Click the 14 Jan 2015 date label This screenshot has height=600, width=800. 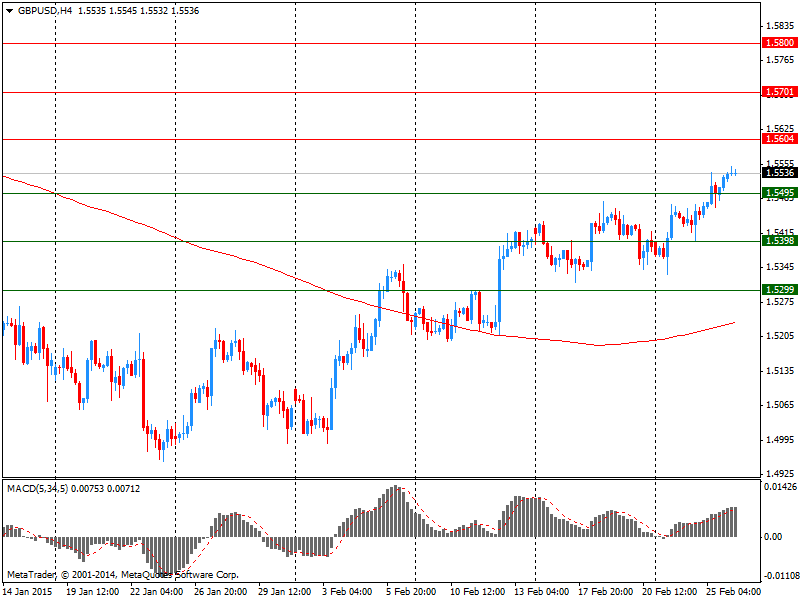pos(27,592)
